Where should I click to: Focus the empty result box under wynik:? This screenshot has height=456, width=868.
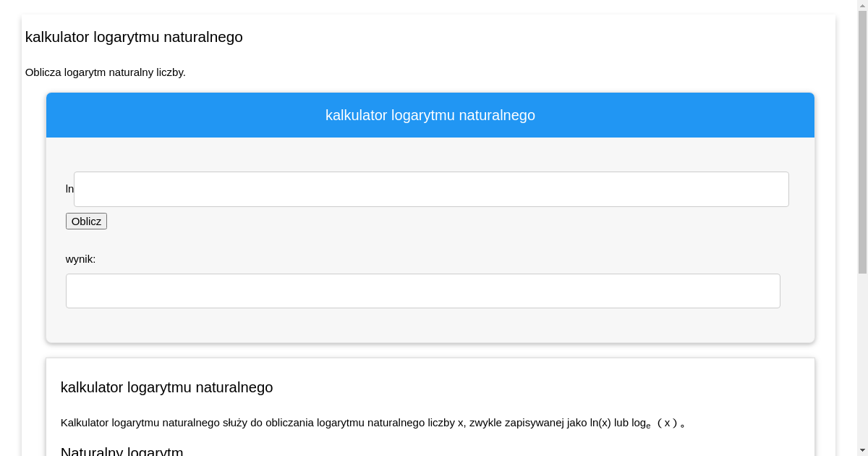pos(422,290)
